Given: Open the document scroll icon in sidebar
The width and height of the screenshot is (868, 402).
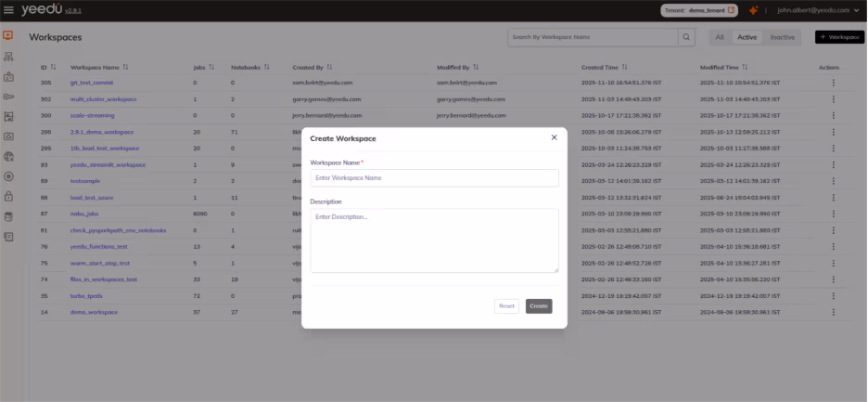Looking at the screenshot, I should (x=8, y=237).
